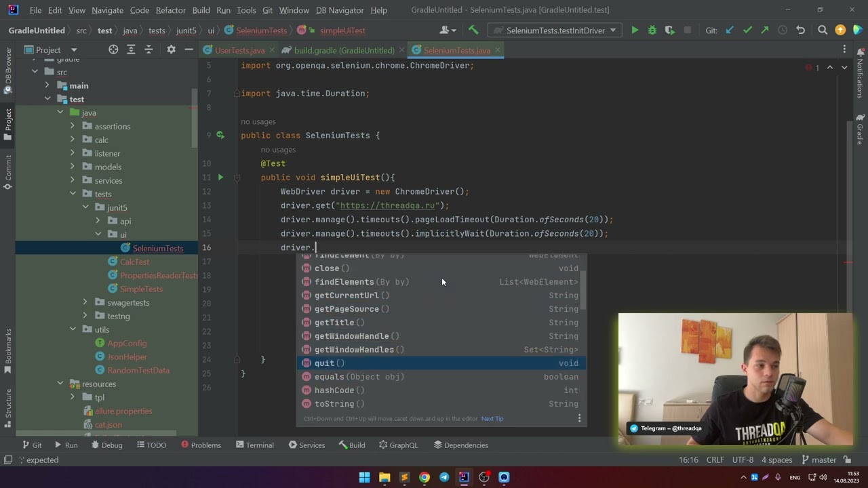Expand the api folder arrow

coord(98,221)
